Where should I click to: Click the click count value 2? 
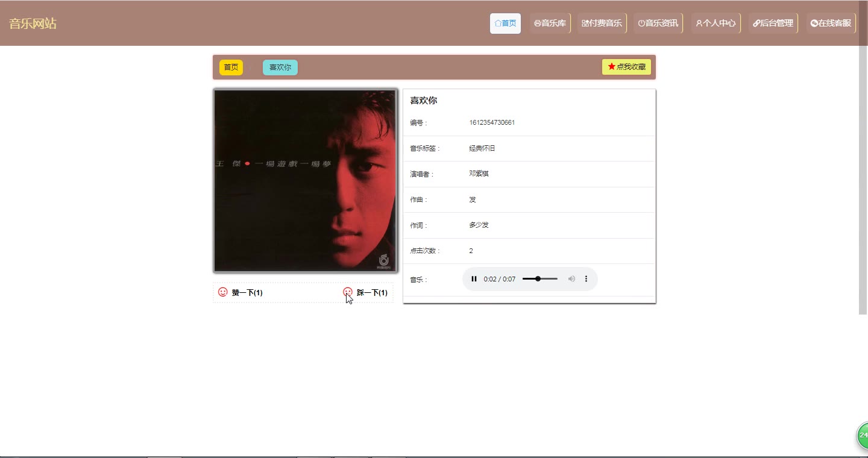[x=471, y=251]
